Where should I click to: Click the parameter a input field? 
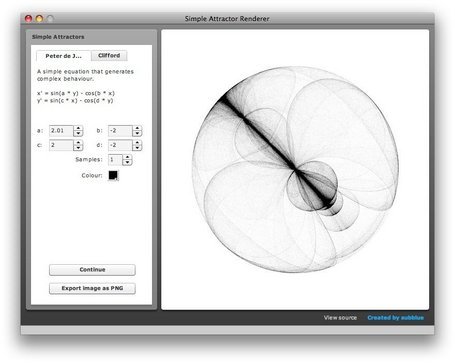point(61,131)
